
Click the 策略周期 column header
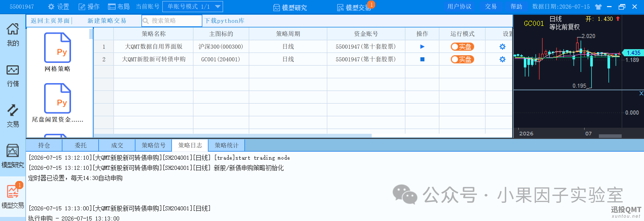point(288,34)
